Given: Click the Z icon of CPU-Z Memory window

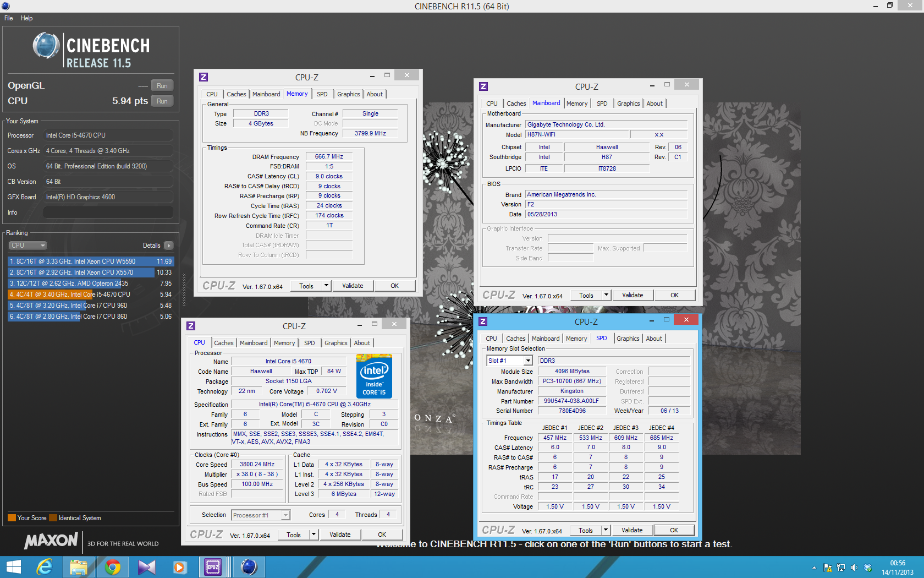Looking at the screenshot, I should pos(204,77).
